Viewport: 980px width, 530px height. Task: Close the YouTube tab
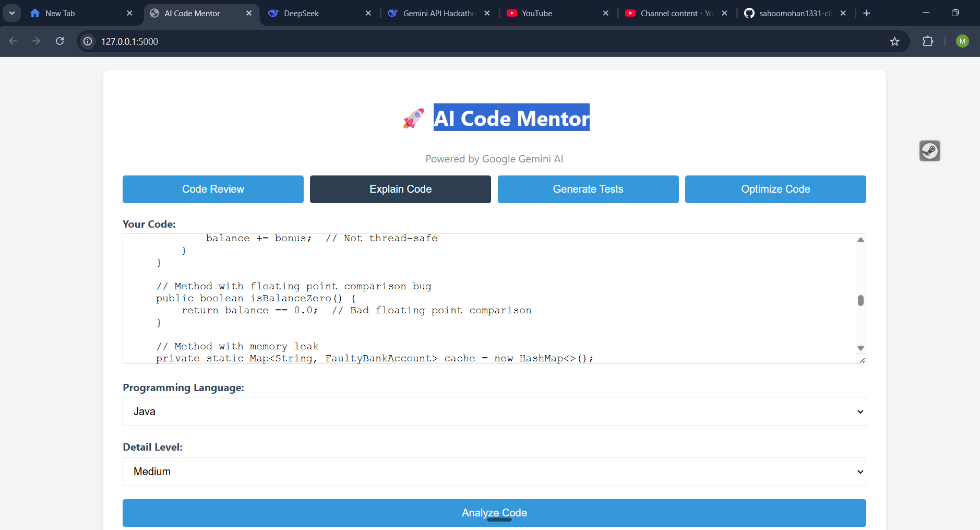pyautogui.click(x=606, y=13)
